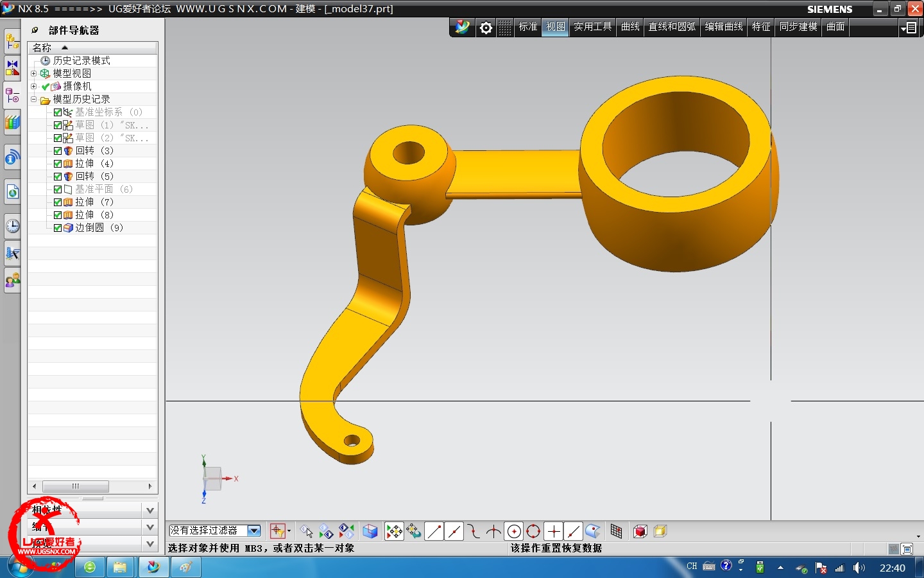Switch to the 曲面 toolbar tab
Image resolution: width=924 pixels, height=578 pixels.
click(x=835, y=27)
